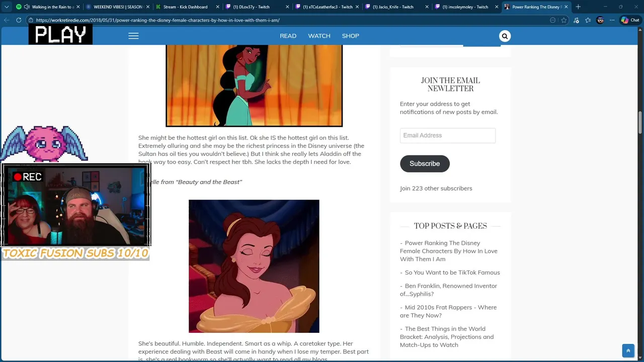Open the more-actions circle icon in address bar
644x362 pixels.
(x=553, y=20)
